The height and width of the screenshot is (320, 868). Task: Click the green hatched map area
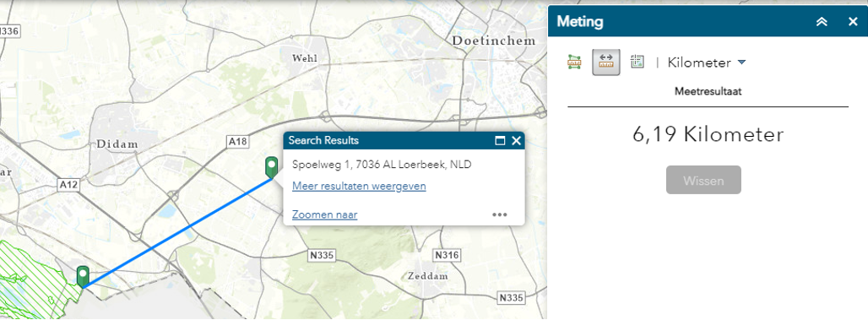click(33, 277)
